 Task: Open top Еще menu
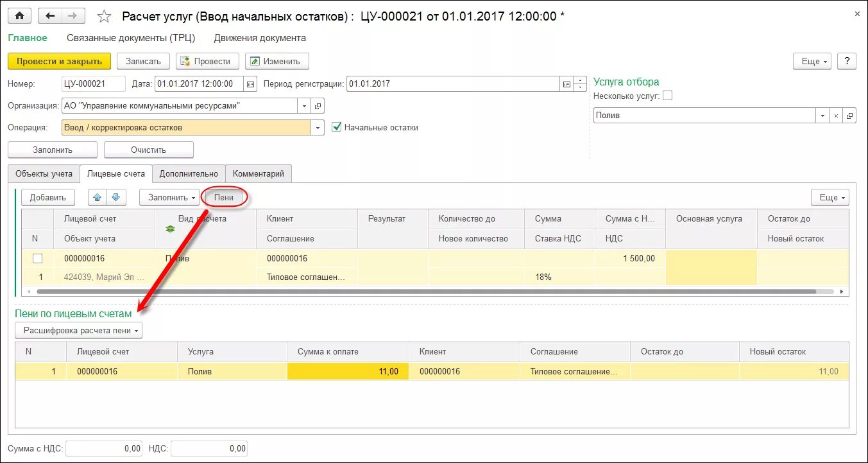point(812,61)
